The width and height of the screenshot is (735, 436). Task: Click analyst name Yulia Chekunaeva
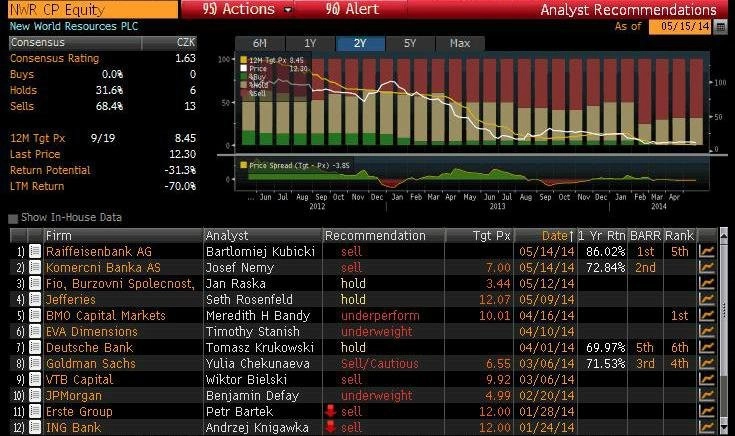pos(258,363)
